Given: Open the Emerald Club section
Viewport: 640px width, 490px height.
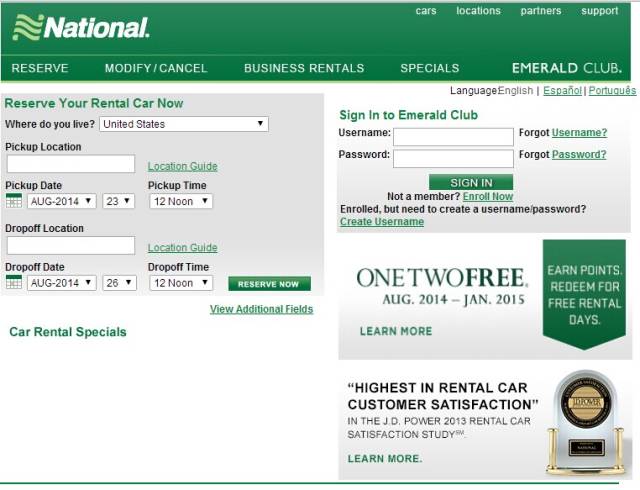Looking at the screenshot, I should (567, 68).
